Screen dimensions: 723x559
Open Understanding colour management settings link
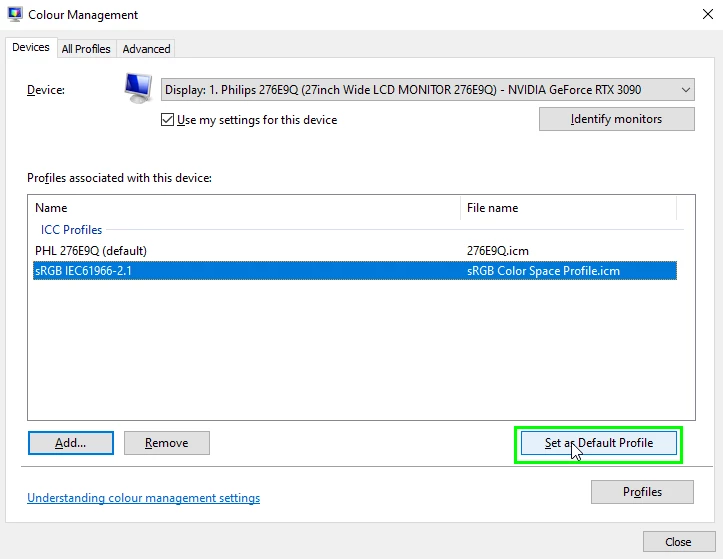point(143,498)
